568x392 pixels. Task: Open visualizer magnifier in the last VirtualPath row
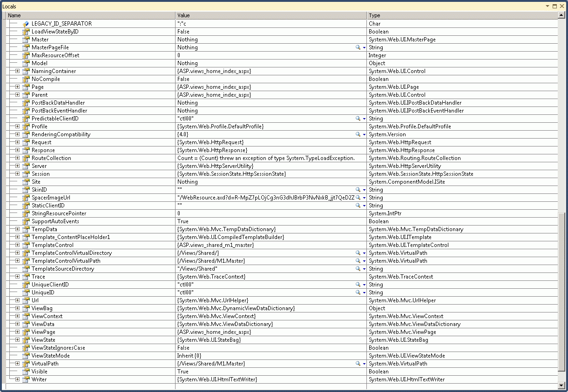pyautogui.click(x=358, y=364)
